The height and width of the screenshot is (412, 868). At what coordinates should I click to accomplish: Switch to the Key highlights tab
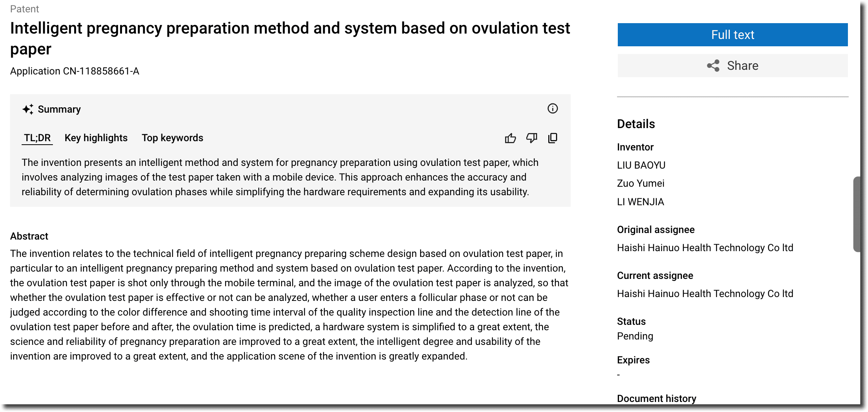[x=96, y=138]
